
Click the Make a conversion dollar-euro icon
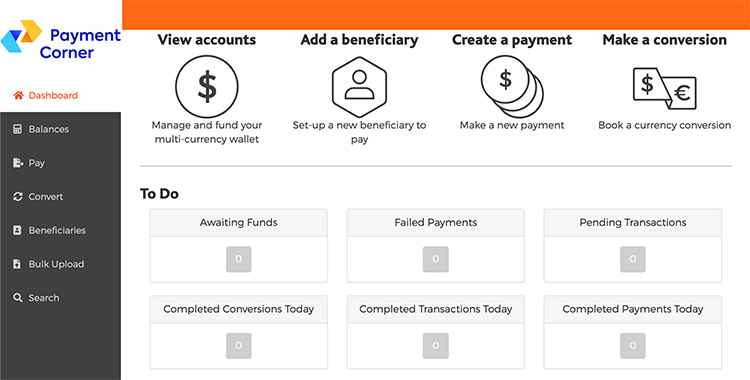coord(664,88)
